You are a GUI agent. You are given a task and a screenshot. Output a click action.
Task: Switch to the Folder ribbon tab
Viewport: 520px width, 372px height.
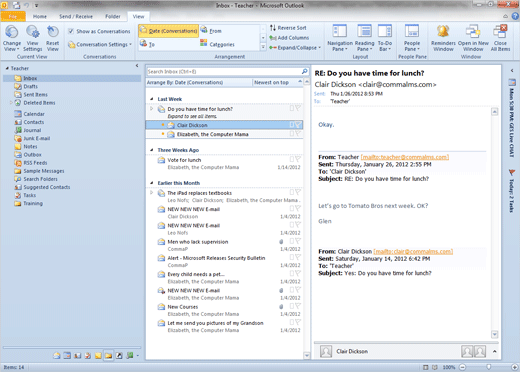(113, 16)
